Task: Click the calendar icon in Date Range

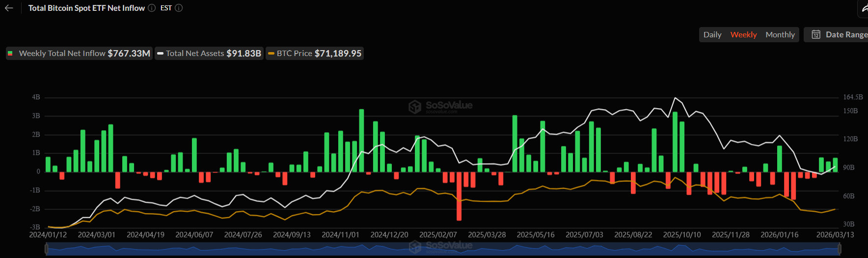Action: (815, 34)
